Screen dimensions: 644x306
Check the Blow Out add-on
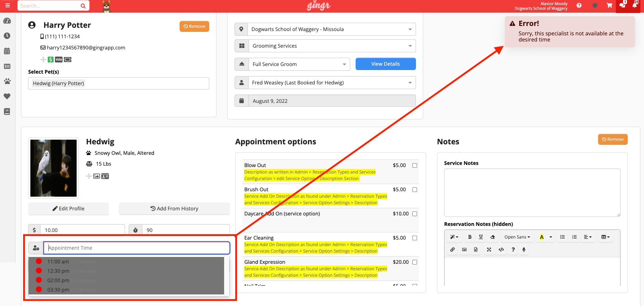(x=415, y=166)
